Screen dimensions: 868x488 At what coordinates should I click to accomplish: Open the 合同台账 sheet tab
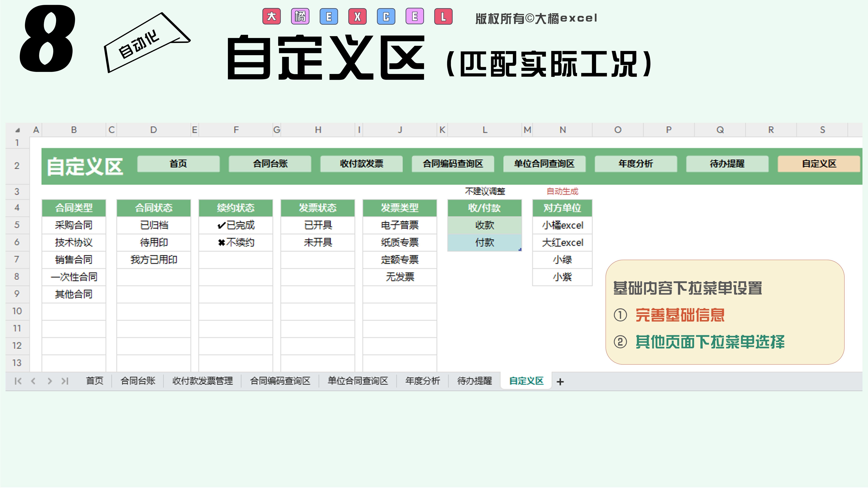[138, 381]
